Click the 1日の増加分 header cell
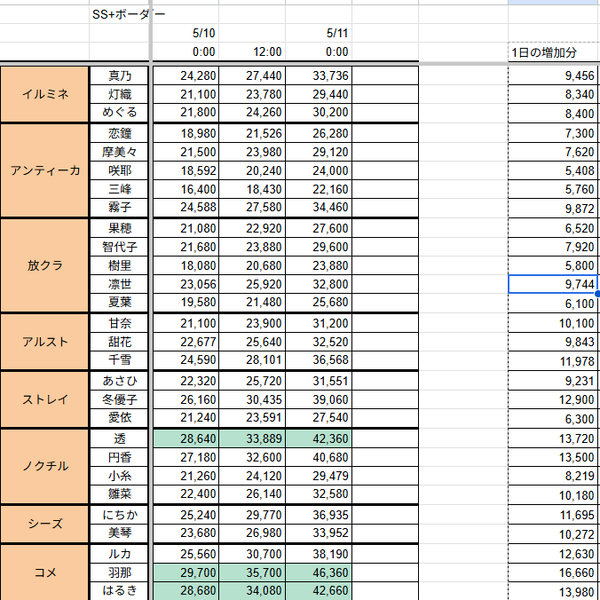The width and height of the screenshot is (600, 600). tap(553, 52)
